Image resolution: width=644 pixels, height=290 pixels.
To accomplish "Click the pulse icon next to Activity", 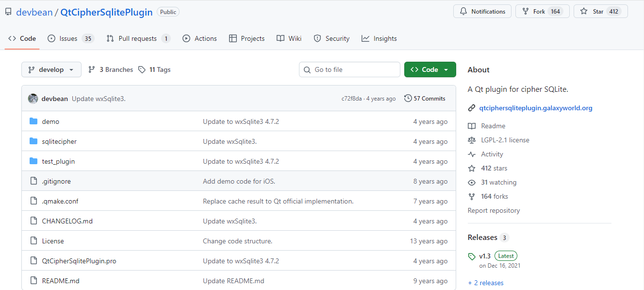I will click(x=472, y=154).
